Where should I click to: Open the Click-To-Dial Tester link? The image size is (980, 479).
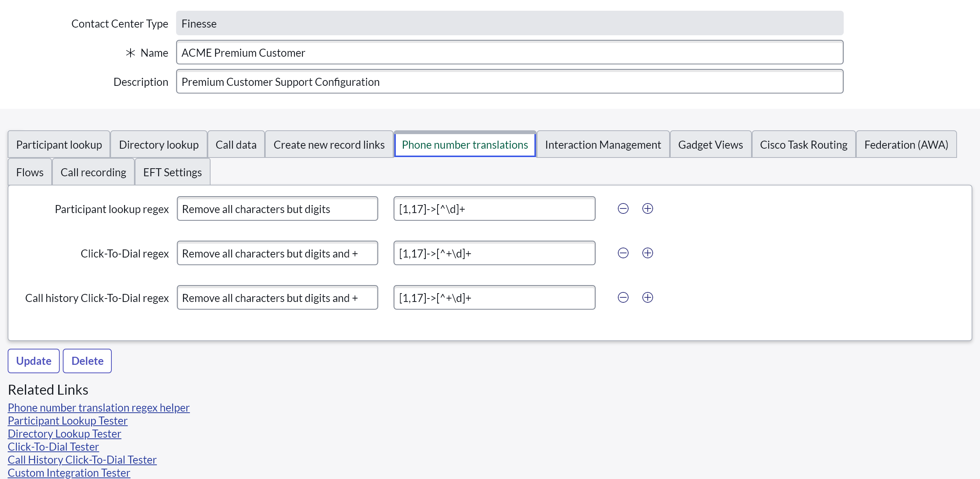(53, 446)
